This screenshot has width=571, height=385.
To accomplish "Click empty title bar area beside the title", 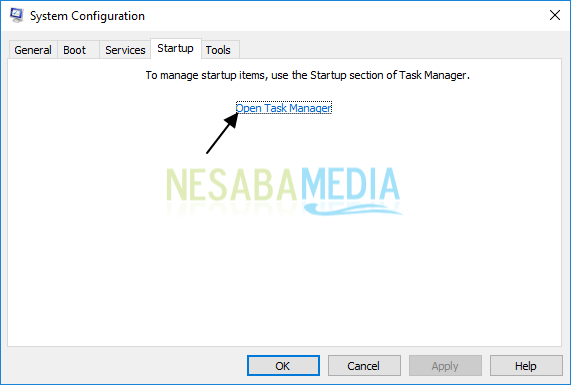I will point(346,16).
